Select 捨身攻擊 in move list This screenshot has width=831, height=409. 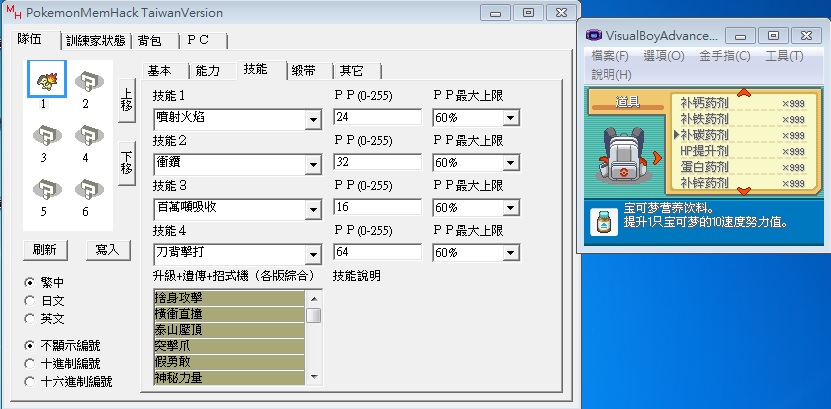pyautogui.click(x=229, y=298)
